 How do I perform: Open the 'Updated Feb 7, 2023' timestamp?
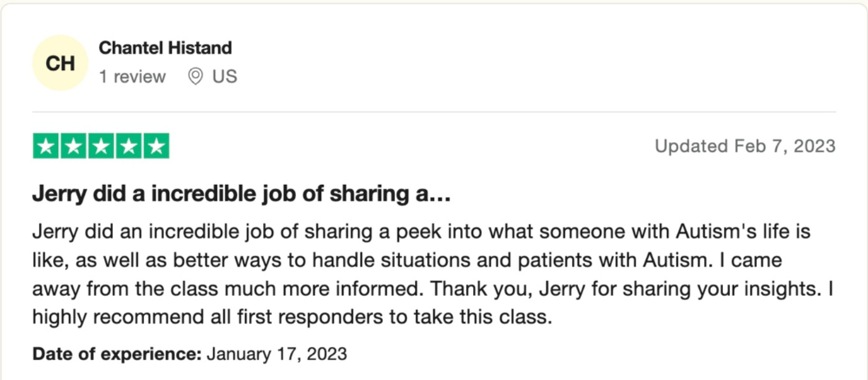coord(745,146)
